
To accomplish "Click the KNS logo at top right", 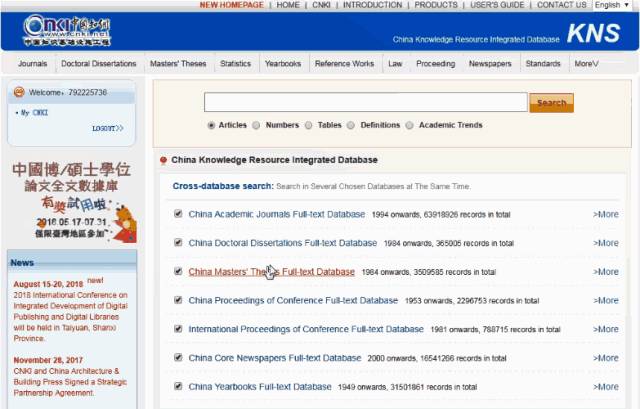I will click(x=593, y=32).
